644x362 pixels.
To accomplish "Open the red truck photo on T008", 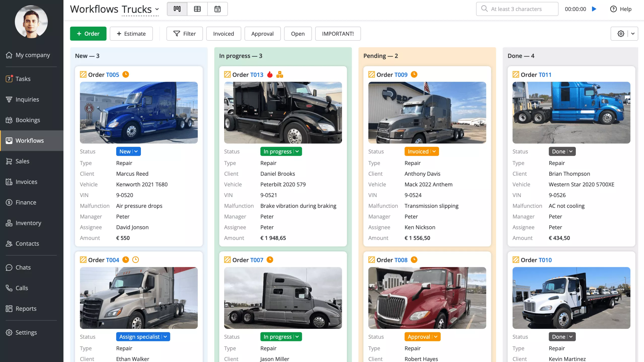I will pyautogui.click(x=427, y=298).
